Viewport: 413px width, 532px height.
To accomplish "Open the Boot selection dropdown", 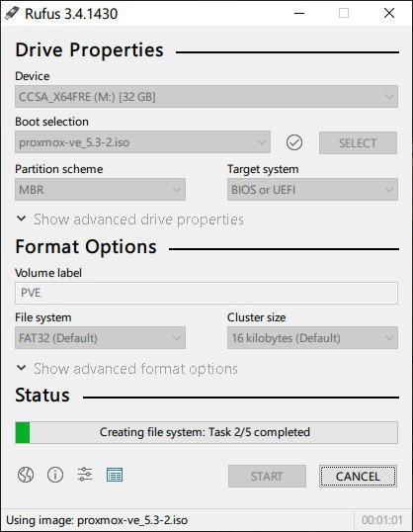I will [142, 142].
